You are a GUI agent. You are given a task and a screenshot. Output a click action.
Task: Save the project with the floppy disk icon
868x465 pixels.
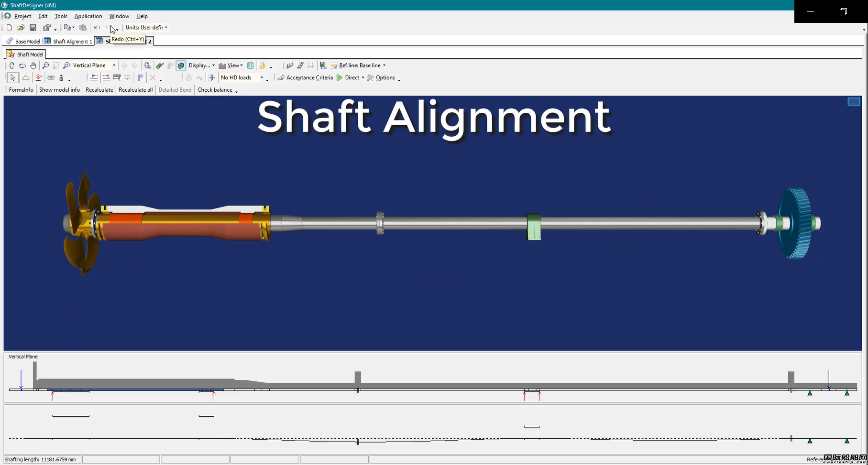click(33, 28)
